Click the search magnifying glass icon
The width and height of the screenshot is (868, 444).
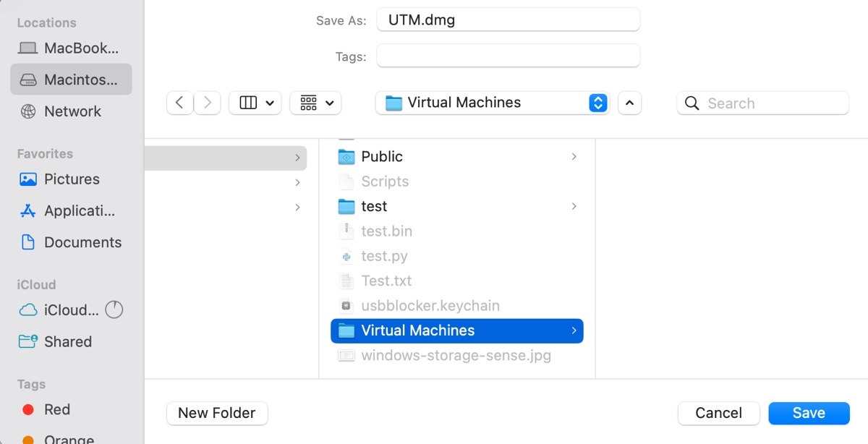point(692,103)
